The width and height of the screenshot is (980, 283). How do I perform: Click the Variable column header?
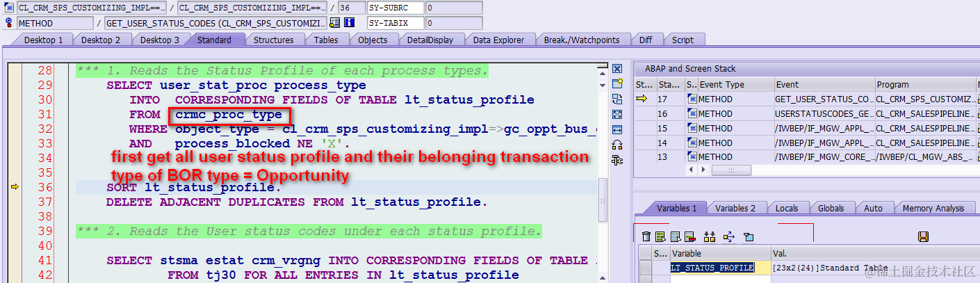[721, 254]
